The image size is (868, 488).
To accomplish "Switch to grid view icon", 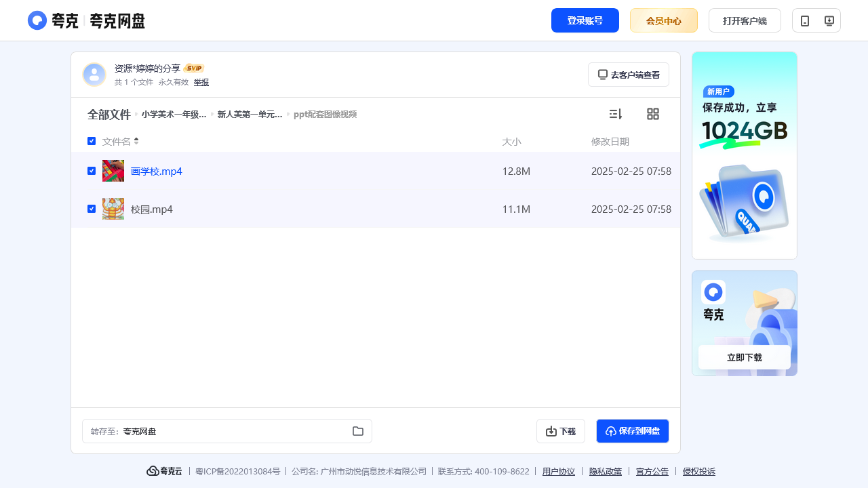I will (653, 114).
